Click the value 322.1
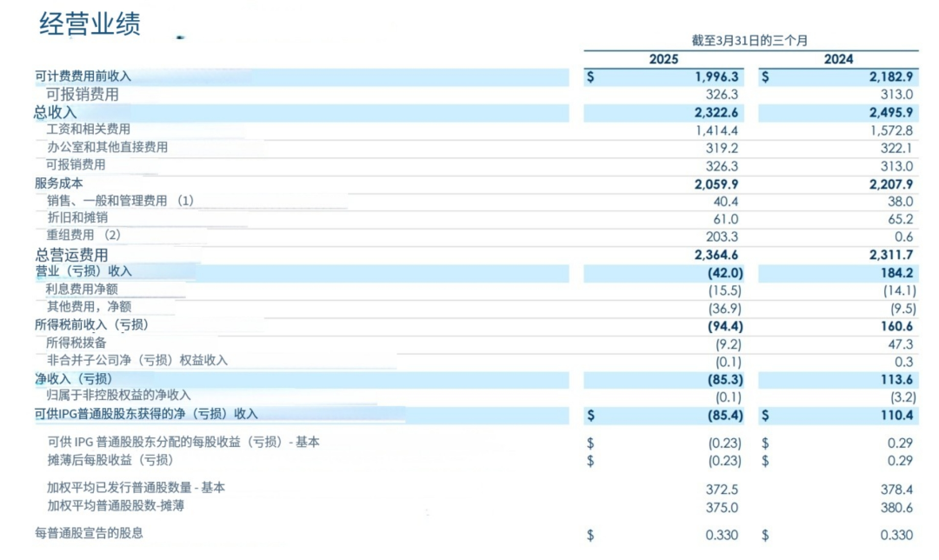 click(896, 148)
